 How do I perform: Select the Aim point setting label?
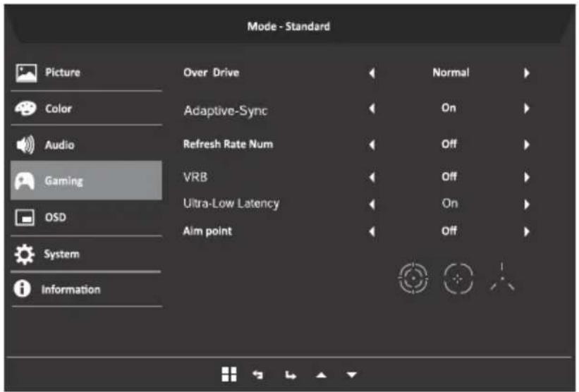click(x=207, y=231)
